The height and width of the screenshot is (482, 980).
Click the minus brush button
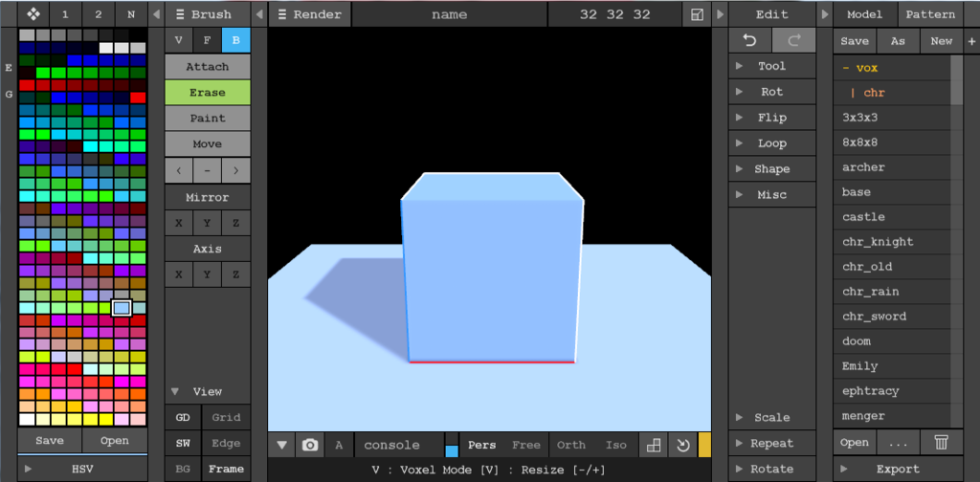[208, 170]
